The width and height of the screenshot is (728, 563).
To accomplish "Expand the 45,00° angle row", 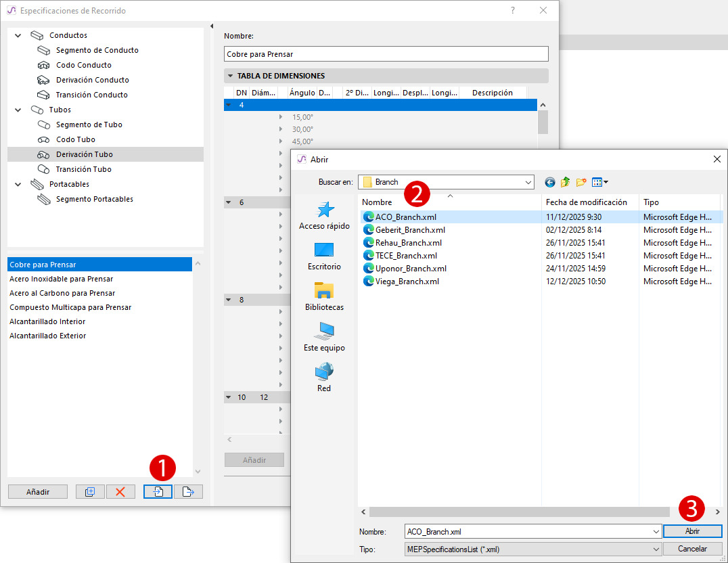I will [281, 141].
